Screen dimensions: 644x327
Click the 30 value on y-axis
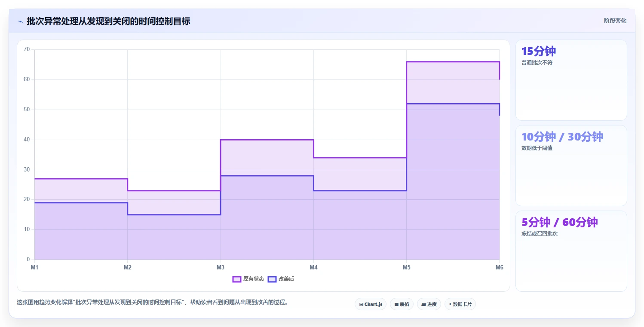point(27,169)
